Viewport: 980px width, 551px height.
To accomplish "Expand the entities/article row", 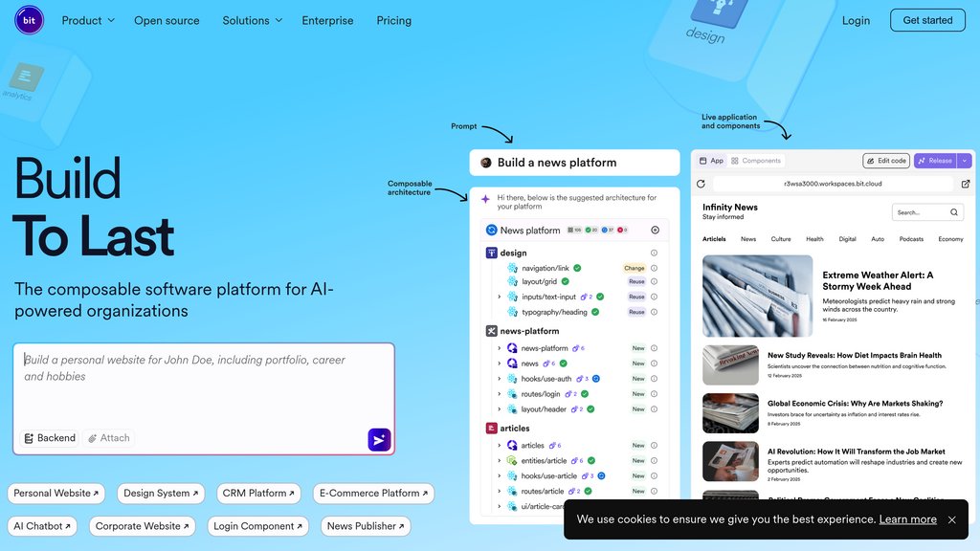I will click(499, 460).
